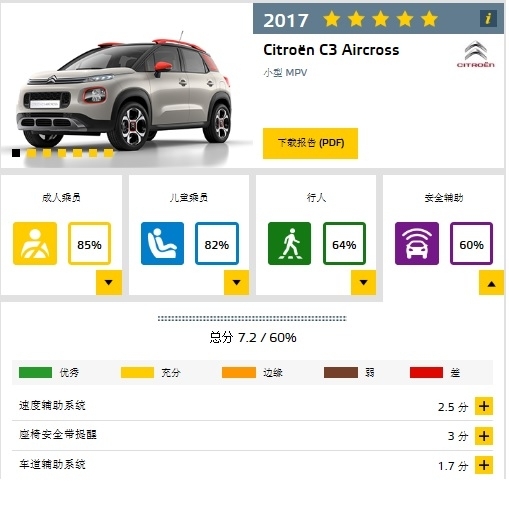
Task: Select the first black carousel dot
Action: (x=16, y=154)
